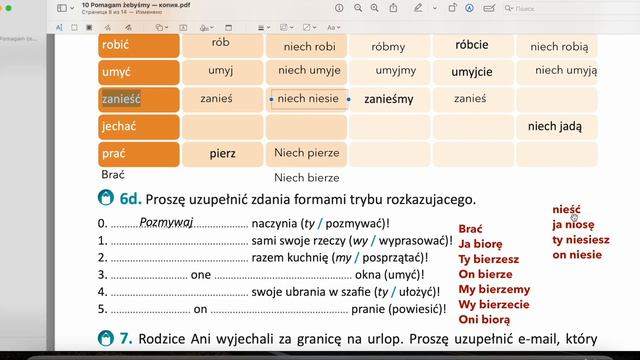The image size is (640, 360).
Task: Open the Sign signature dropdown
Action: (x=207, y=27)
